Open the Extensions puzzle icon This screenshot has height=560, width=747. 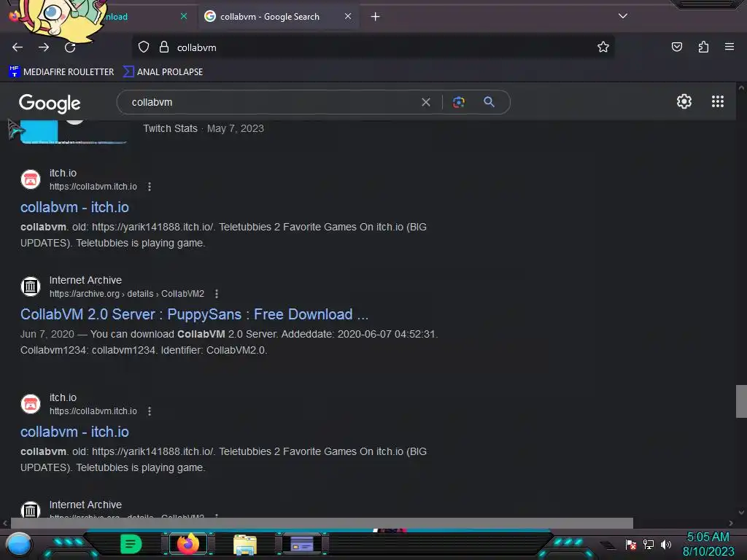703,47
